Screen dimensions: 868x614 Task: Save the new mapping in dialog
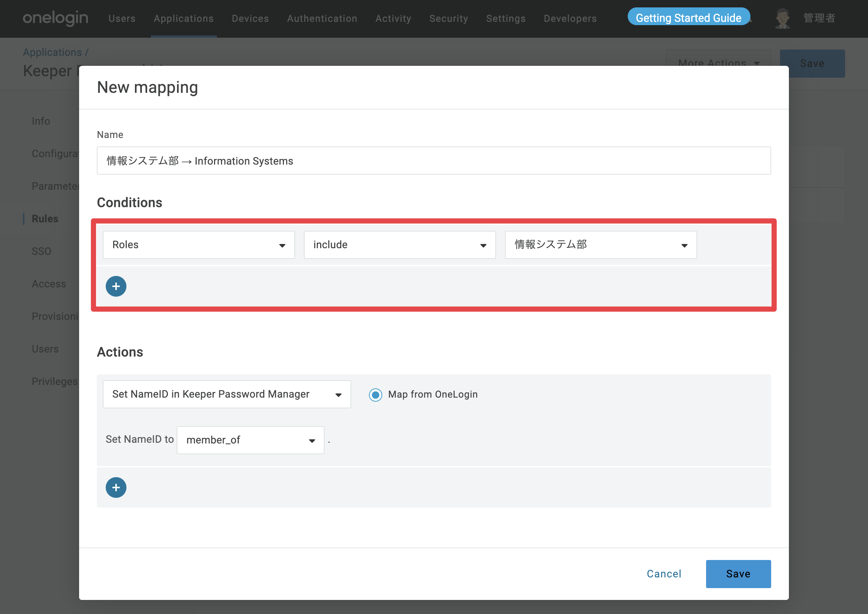click(x=738, y=574)
